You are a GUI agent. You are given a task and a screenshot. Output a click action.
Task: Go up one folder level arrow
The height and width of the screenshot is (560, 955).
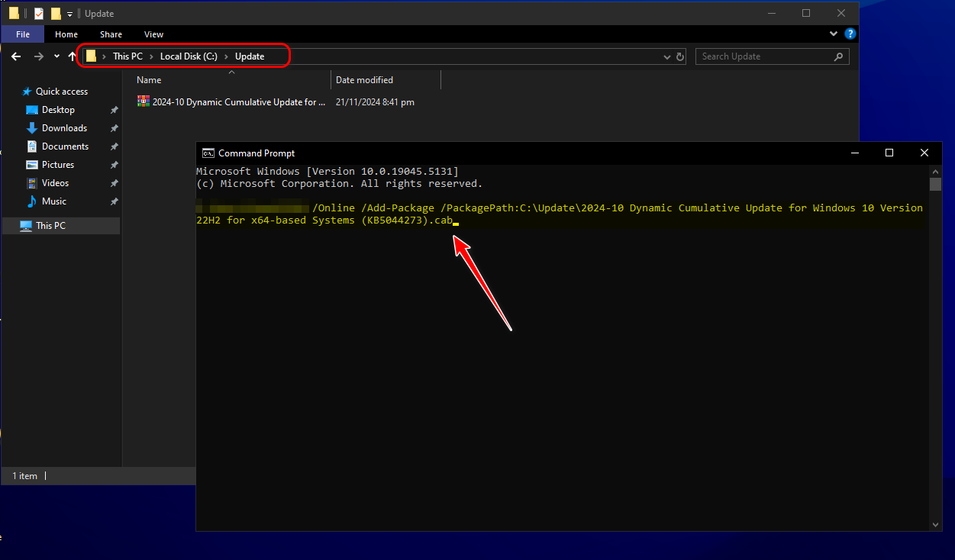coord(73,56)
